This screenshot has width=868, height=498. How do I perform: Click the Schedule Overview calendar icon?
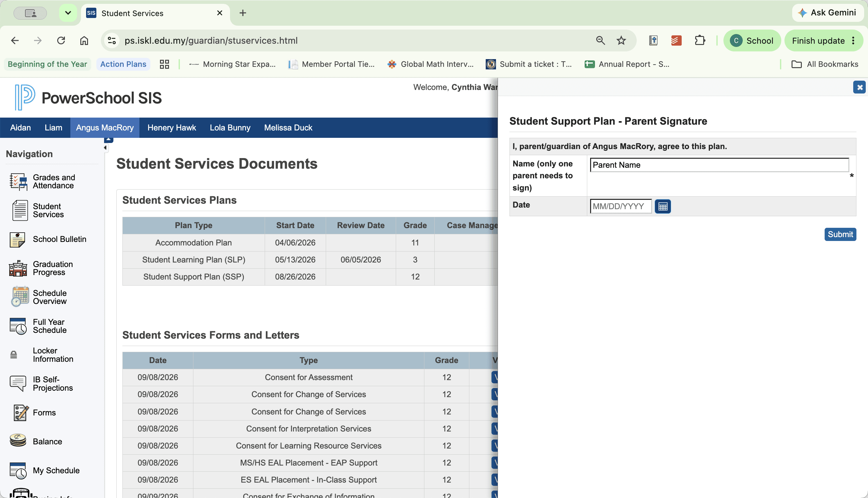click(20, 297)
